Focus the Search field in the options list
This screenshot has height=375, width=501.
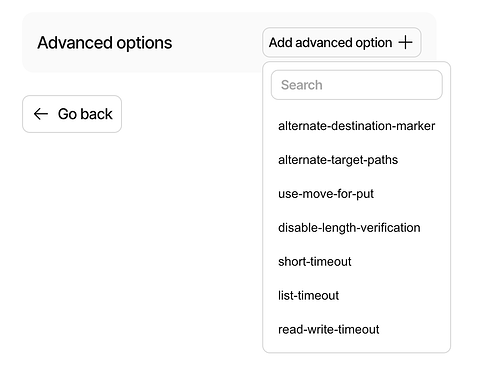coord(357,85)
